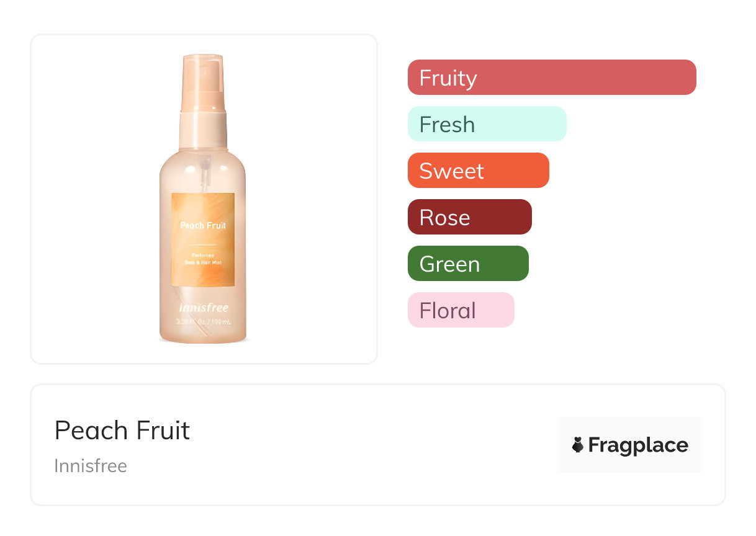Click the orange label on the bottle
Image resolution: width=756 pixels, height=536 pixels.
203,239
